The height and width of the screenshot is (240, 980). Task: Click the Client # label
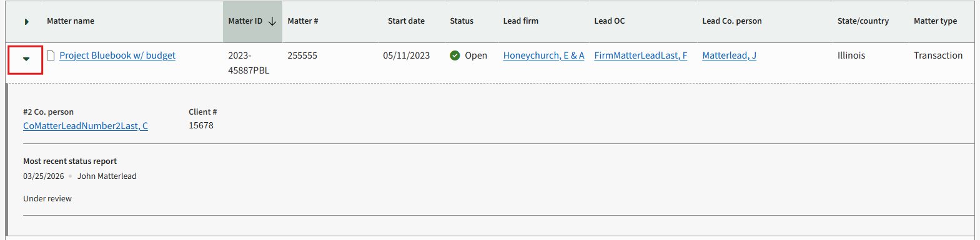[x=203, y=112]
